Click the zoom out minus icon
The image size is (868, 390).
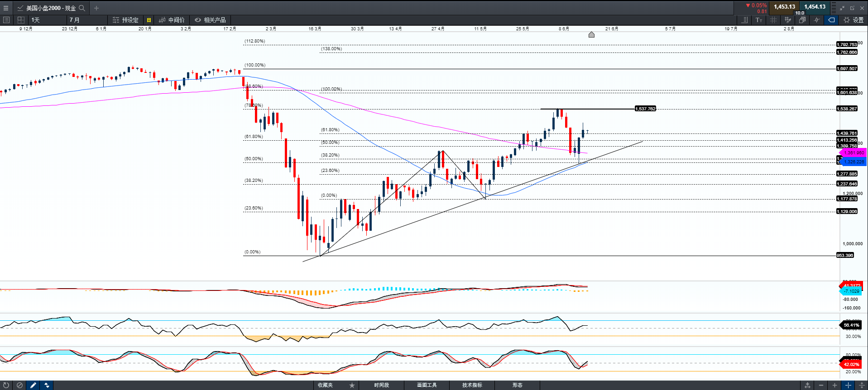821,385
